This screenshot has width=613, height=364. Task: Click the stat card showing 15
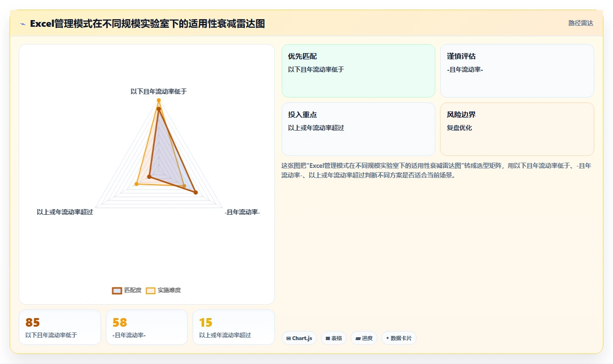pos(234,327)
